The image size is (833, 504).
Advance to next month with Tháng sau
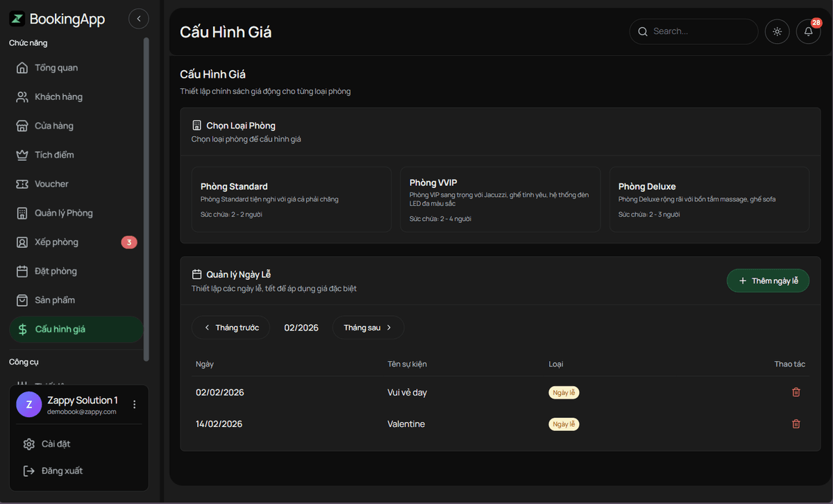coord(368,328)
